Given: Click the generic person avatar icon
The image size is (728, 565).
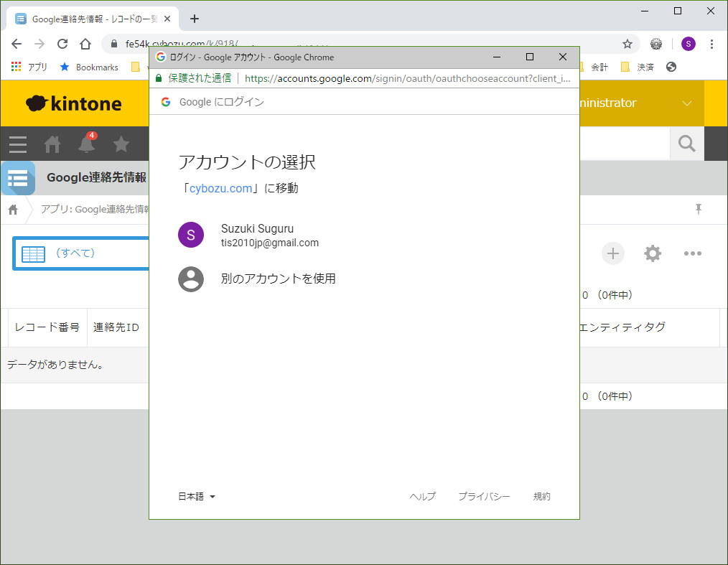Looking at the screenshot, I should (x=191, y=279).
